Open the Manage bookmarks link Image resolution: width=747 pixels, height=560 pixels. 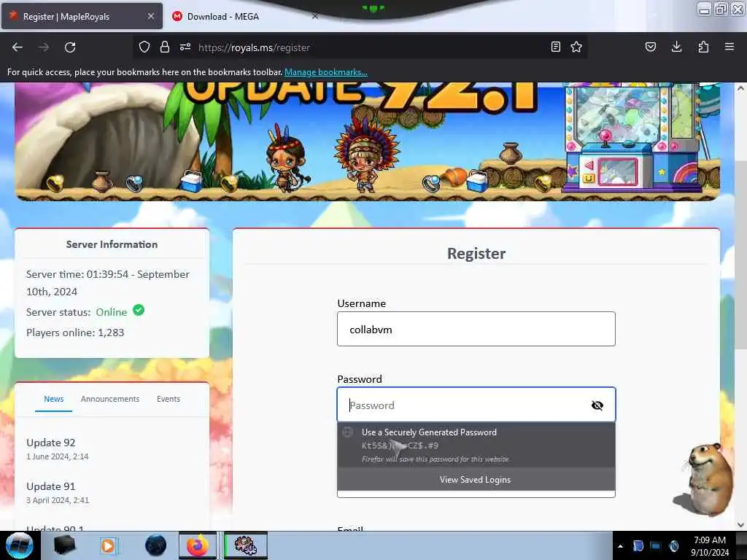coord(326,72)
